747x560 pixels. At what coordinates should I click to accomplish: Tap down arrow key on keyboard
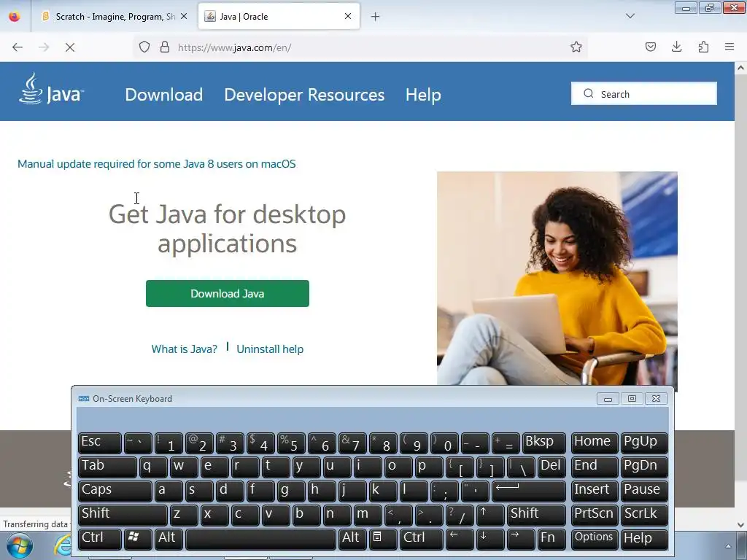pos(490,539)
